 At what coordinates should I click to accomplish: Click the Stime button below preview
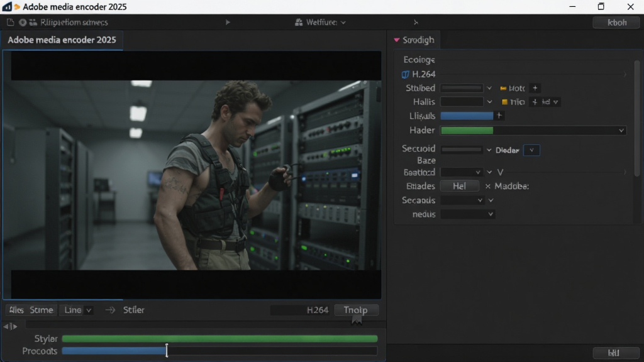coord(42,310)
